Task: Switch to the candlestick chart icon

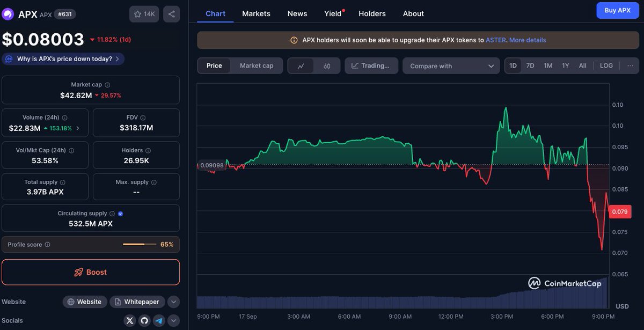Action: pos(327,66)
